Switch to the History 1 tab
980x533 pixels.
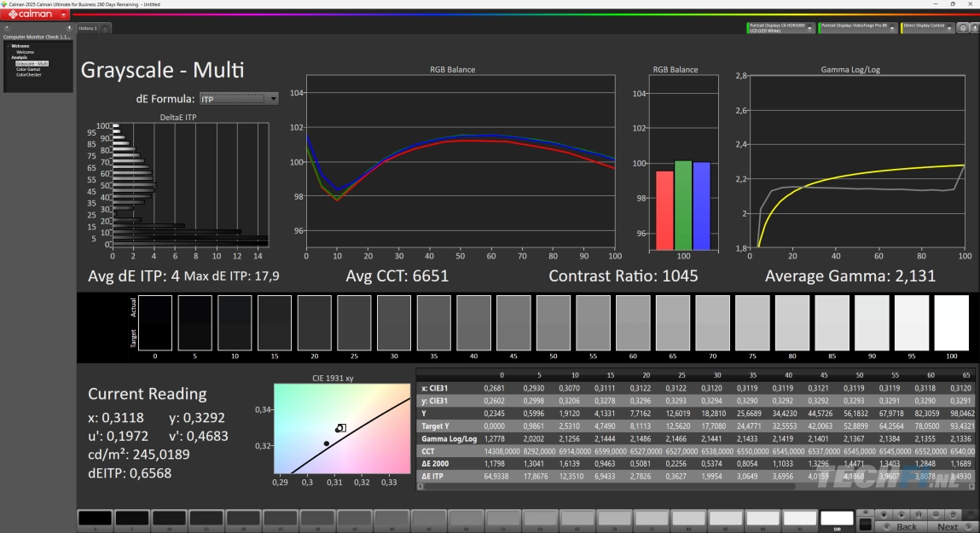[x=88, y=28]
